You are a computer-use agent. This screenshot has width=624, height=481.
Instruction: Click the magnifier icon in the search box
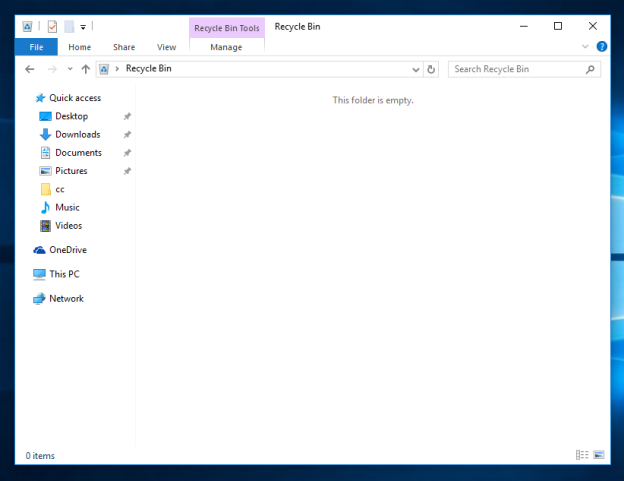pyautogui.click(x=590, y=69)
